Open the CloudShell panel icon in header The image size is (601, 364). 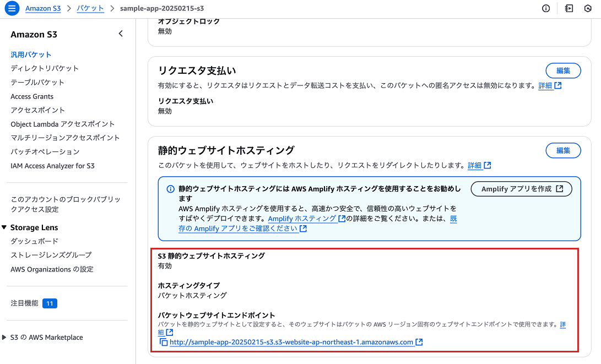tap(569, 8)
